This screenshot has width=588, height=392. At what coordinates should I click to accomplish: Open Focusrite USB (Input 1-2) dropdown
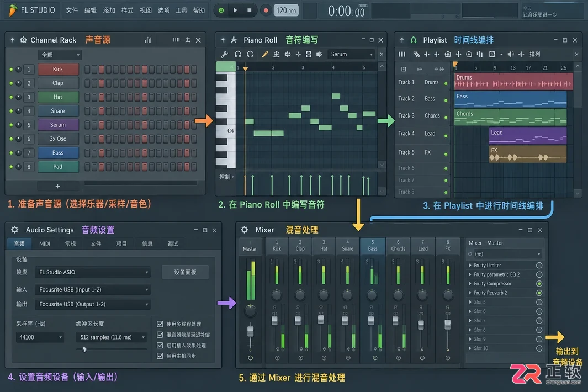click(x=93, y=290)
